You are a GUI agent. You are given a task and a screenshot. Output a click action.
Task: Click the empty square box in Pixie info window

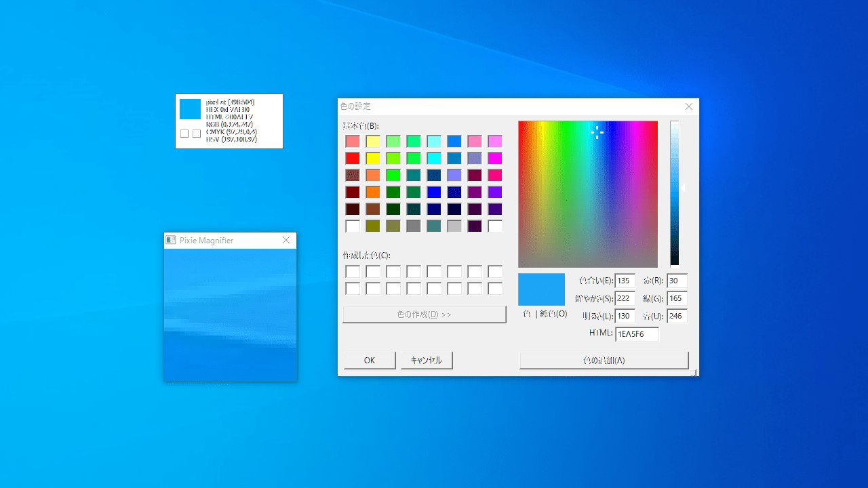click(184, 134)
